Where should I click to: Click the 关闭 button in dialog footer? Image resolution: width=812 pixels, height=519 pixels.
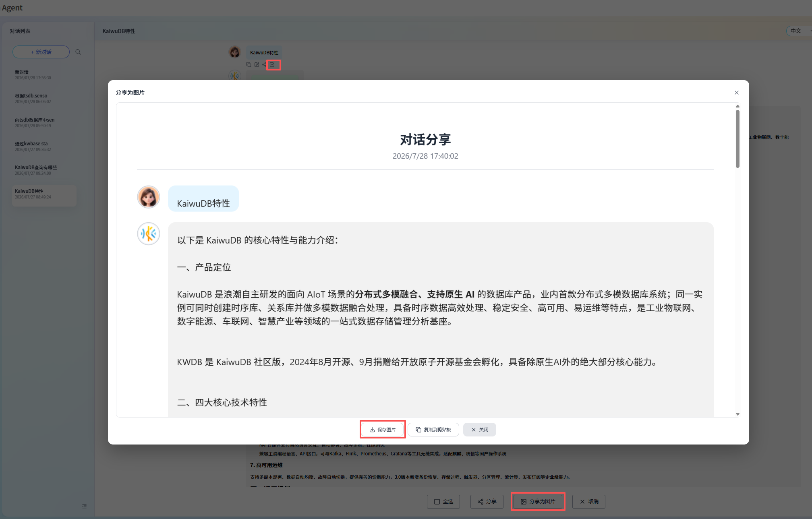[480, 430]
